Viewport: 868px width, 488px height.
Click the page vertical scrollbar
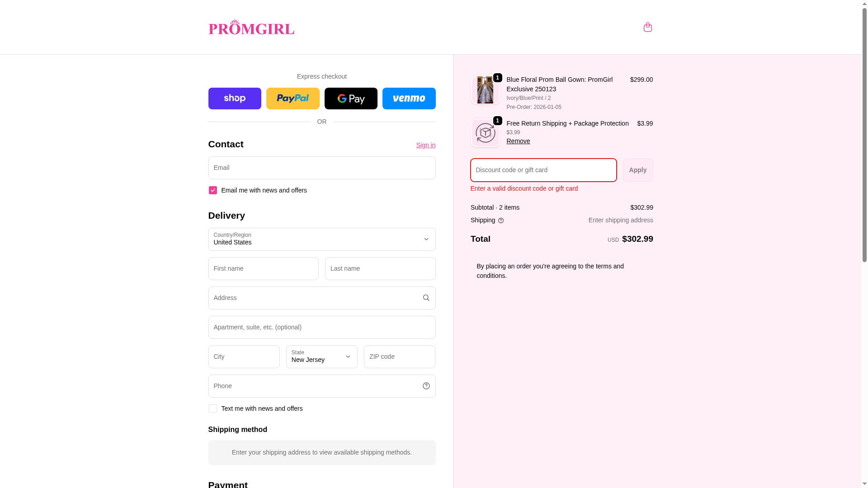point(864,244)
